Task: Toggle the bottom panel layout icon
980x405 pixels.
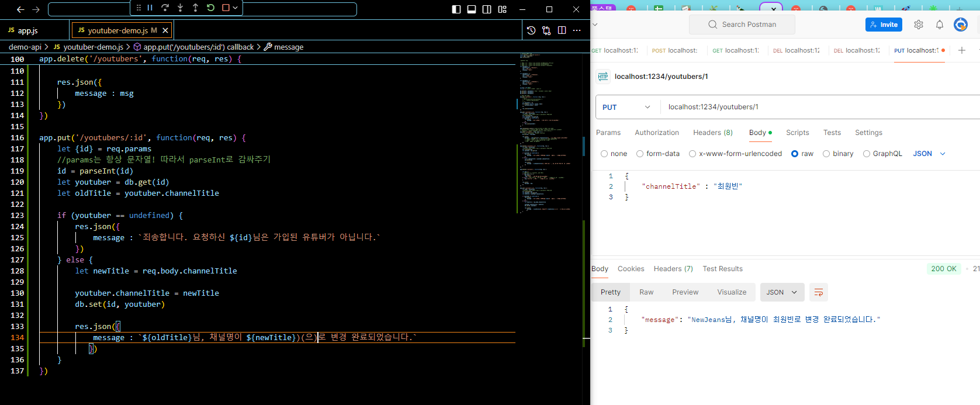Action: click(x=472, y=9)
